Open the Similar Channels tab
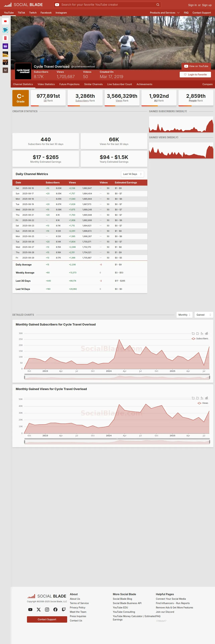 click(x=93, y=84)
